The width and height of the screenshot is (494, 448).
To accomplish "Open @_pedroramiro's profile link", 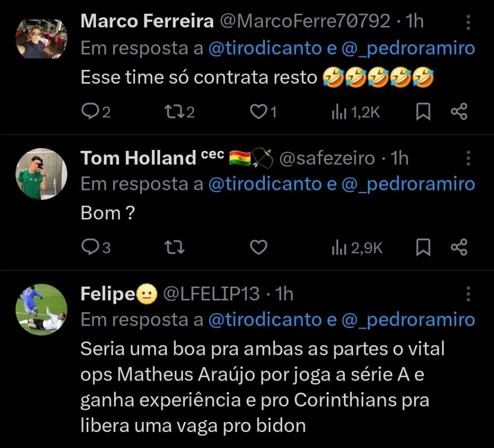I will click(x=408, y=48).
